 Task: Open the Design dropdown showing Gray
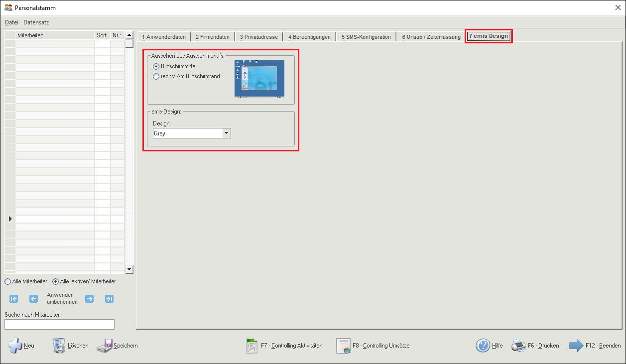coord(192,133)
